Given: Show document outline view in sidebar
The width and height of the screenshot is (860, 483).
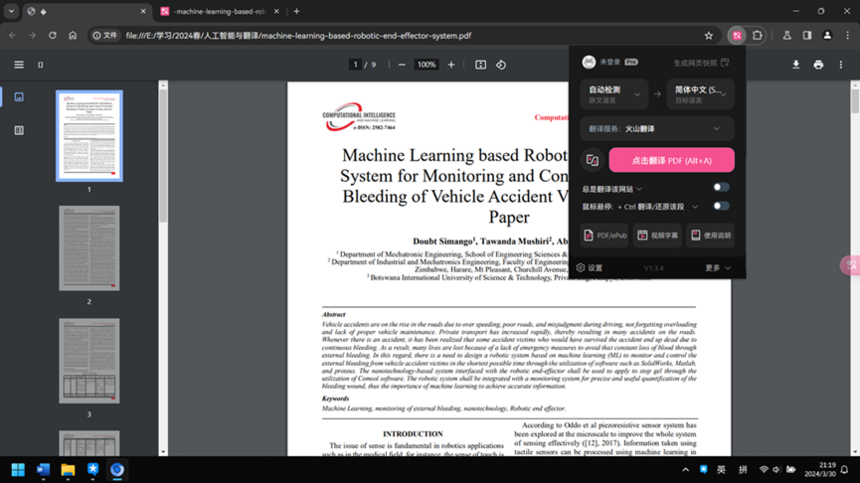Looking at the screenshot, I should click(x=19, y=130).
